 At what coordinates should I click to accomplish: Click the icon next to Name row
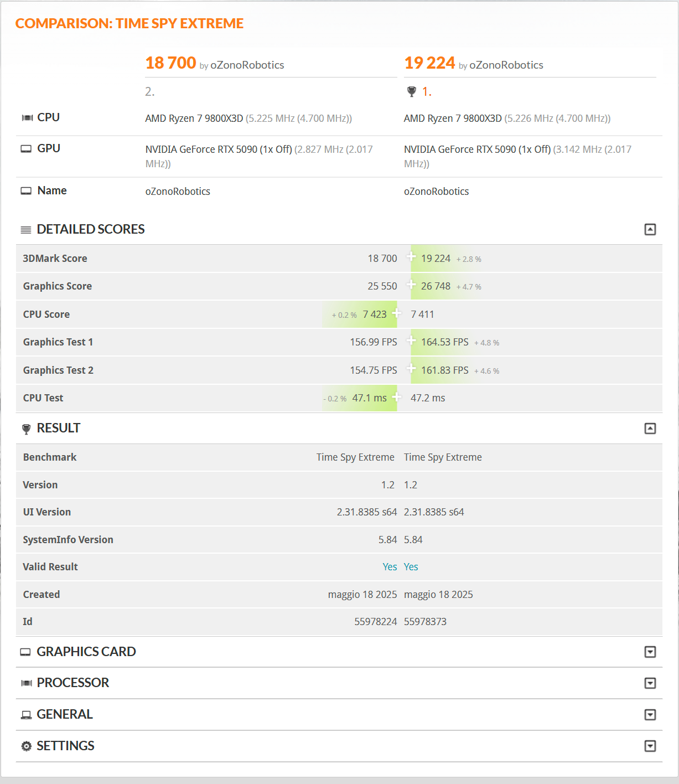click(x=26, y=191)
